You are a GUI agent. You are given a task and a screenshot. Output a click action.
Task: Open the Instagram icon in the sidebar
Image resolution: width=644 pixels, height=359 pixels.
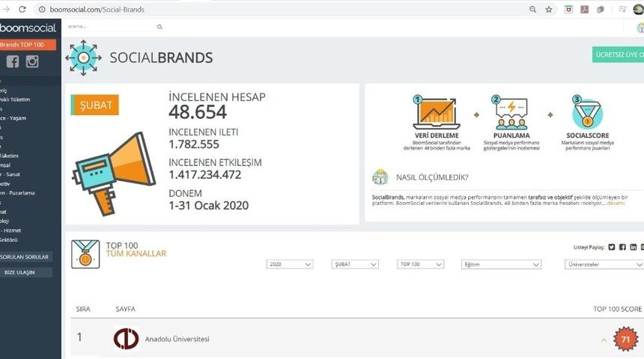(x=32, y=62)
